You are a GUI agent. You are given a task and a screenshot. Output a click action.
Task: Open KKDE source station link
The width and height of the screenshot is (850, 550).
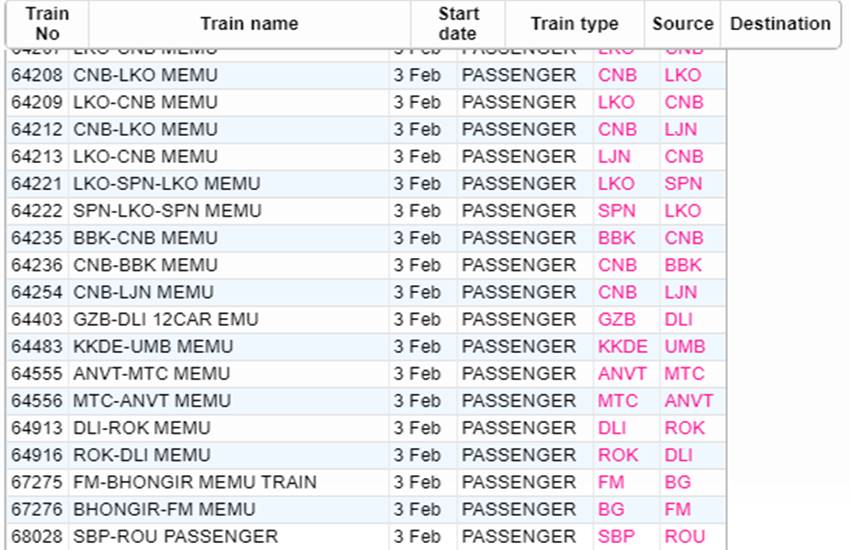tap(623, 346)
